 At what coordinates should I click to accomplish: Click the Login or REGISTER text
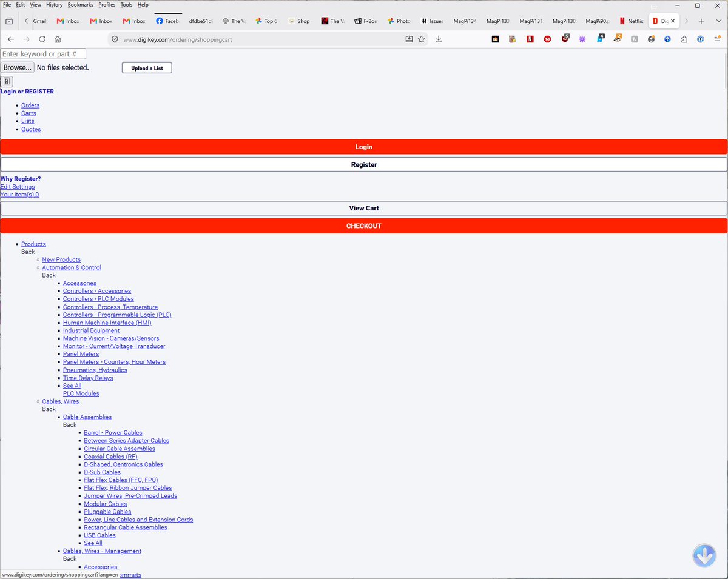pyautogui.click(x=27, y=92)
